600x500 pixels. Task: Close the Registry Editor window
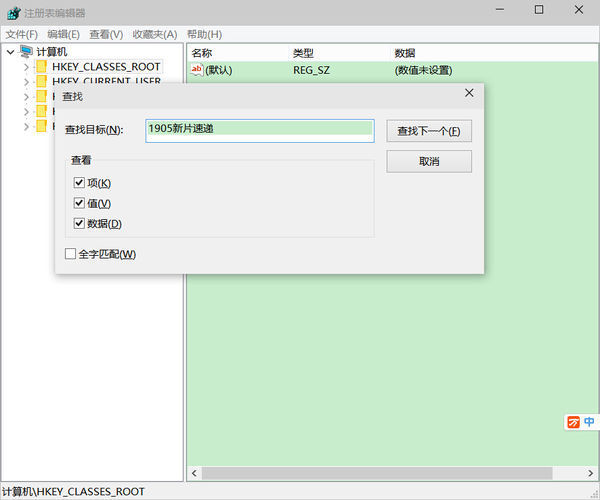coord(579,10)
